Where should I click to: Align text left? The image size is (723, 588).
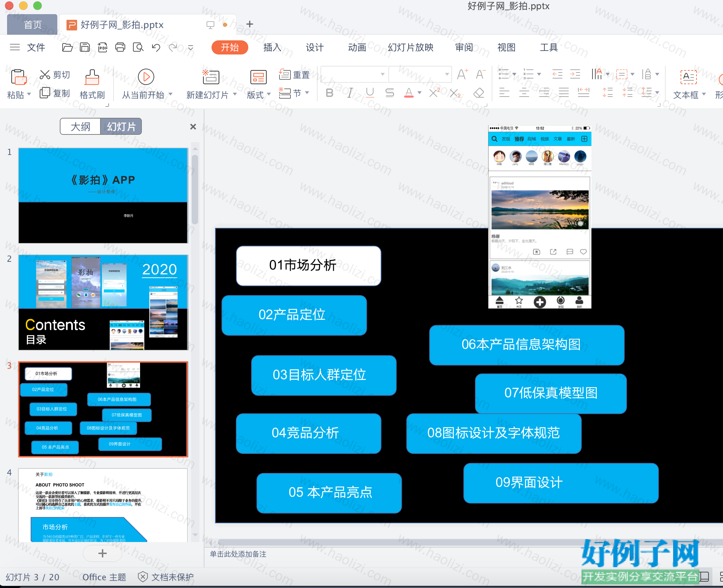tap(504, 93)
